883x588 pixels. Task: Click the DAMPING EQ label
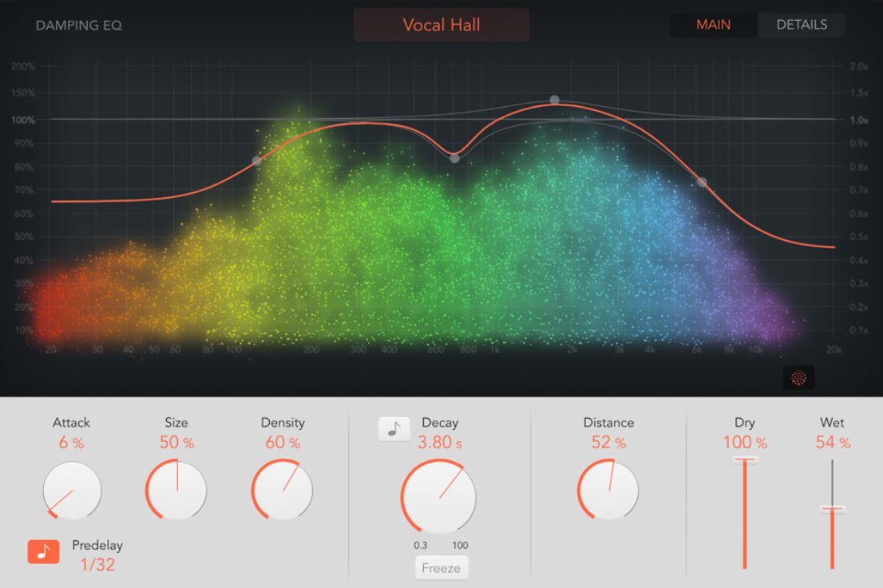pos(79,26)
